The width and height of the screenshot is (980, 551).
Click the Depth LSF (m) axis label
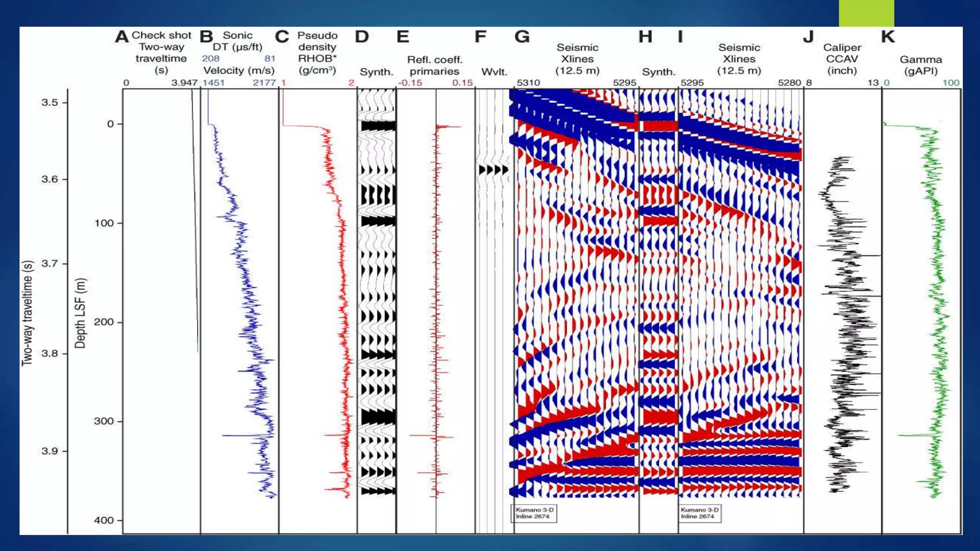click(x=80, y=313)
